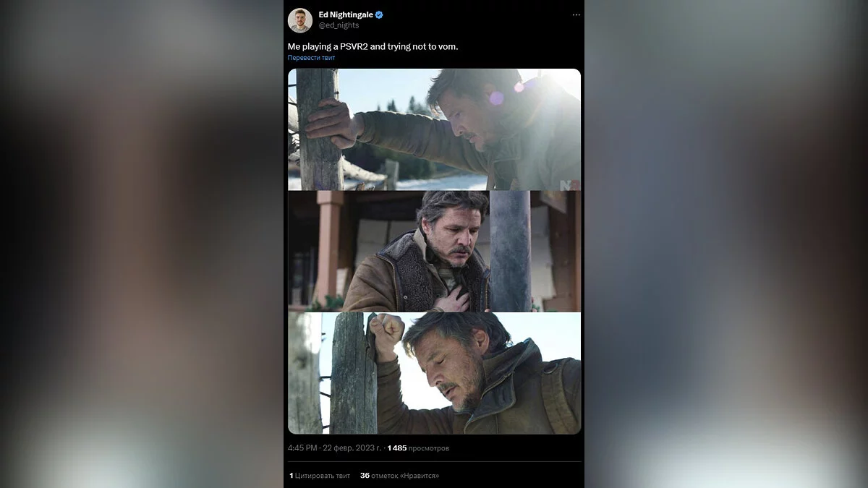The image size is (868, 488).
Task: Open the "1 Цитировать твит" quotes list
Action: 320,476
